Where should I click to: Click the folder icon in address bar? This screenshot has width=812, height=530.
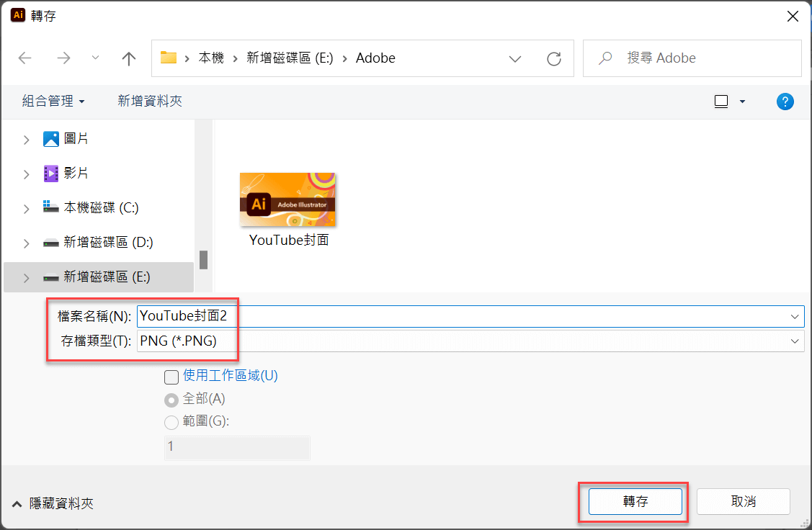169,58
